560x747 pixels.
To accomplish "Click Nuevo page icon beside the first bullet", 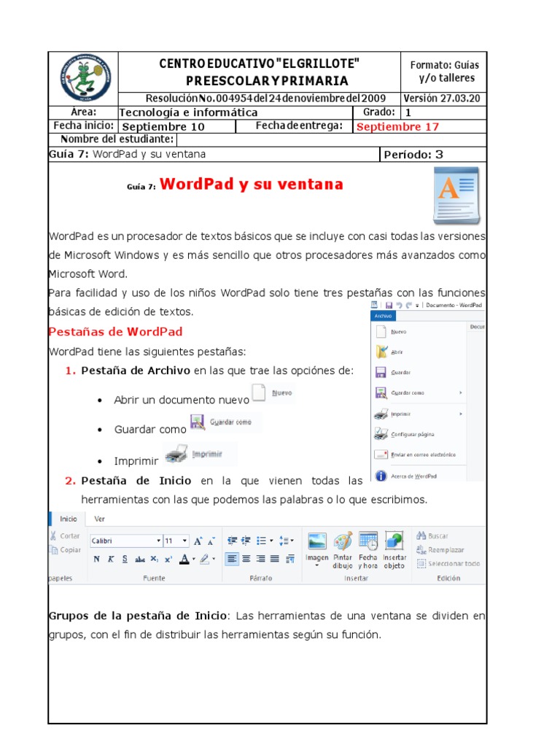I will tap(259, 393).
